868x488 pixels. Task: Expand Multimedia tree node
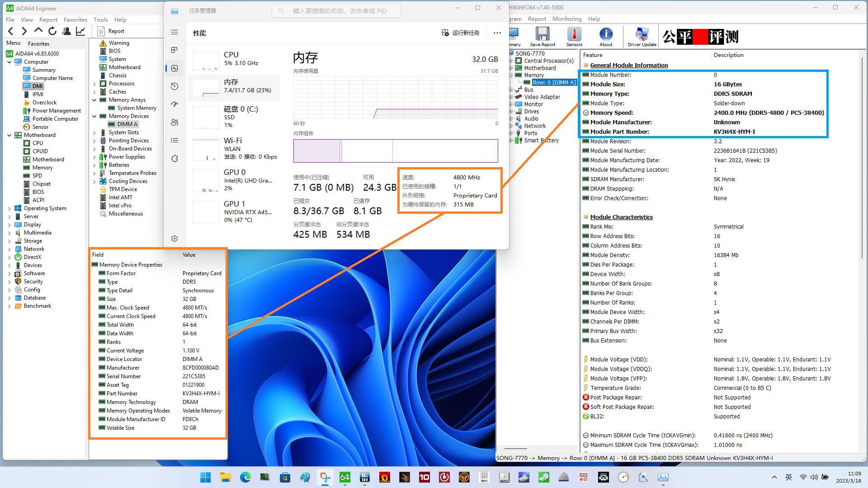(9, 233)
